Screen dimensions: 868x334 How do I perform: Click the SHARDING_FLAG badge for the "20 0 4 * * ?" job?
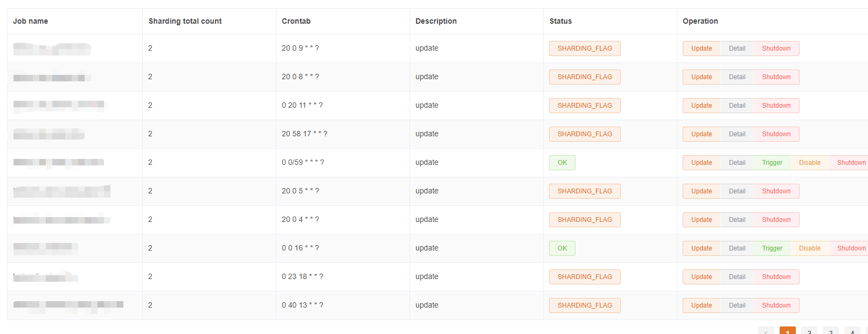tap(585, 219)
